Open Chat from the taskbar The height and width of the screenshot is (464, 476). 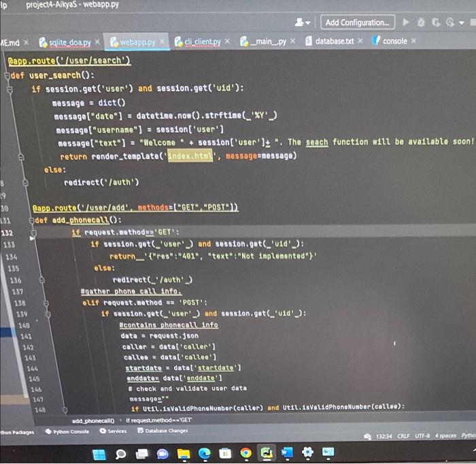point(163,454)
